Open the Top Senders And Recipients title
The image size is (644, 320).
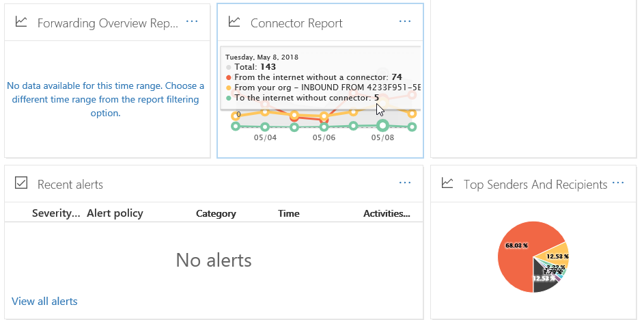tap(535, 185)
